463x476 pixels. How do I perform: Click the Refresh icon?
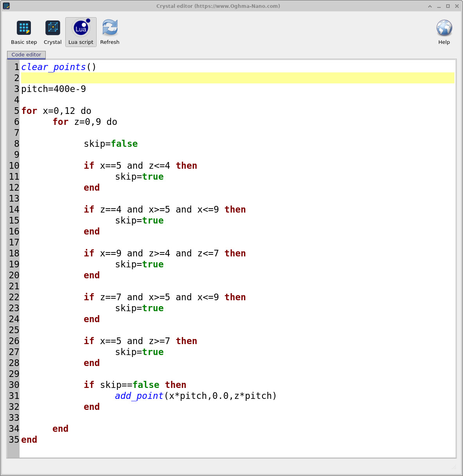pyautogui.click(x=110, y=32)
